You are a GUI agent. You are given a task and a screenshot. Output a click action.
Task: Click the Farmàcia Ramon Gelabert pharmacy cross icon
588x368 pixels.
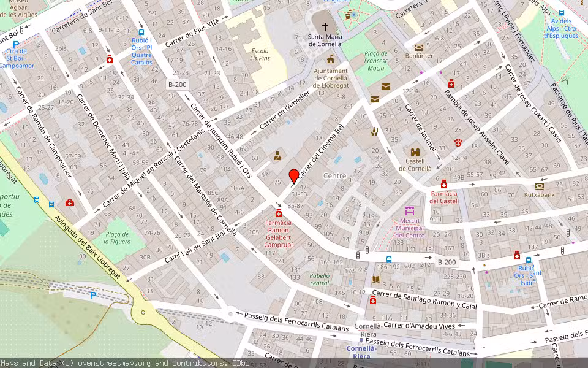tap(279, 213)
